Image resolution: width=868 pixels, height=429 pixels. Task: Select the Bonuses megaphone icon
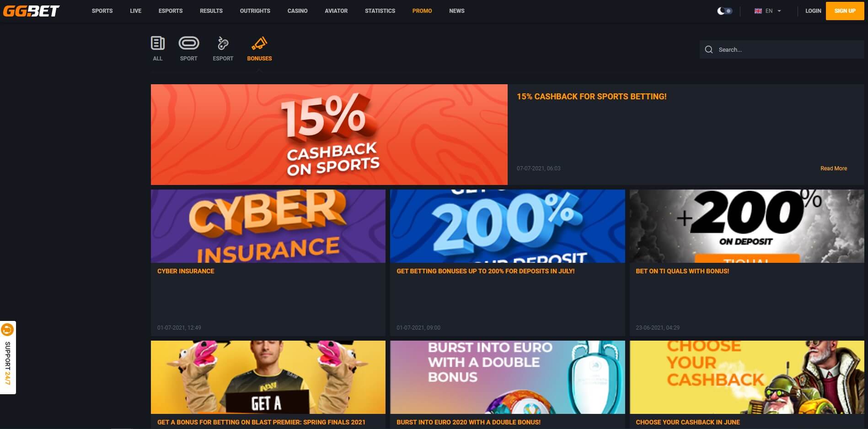click(259, 43)
